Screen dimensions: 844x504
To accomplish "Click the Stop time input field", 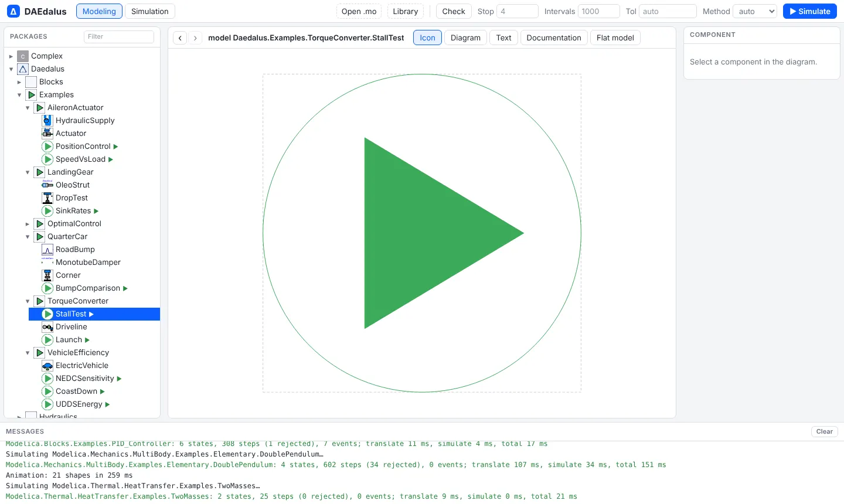I will pyautogui.click(x=518, y=11).
